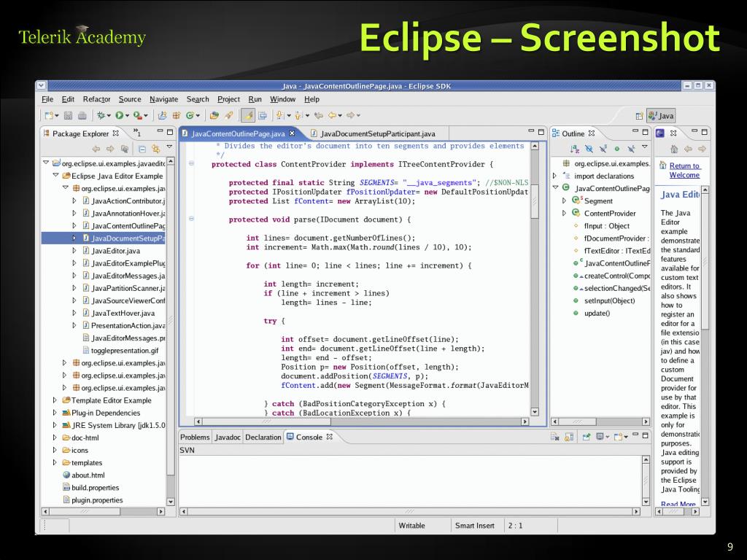Click the Return to Welcome link
The image size is (747, 560).
pyautogui.click(x=684, y=170)
